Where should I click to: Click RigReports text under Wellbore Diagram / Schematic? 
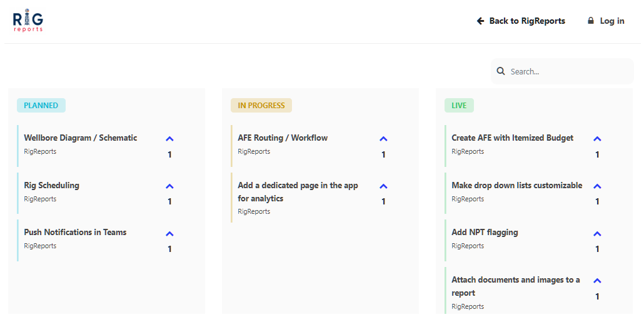click(x=40, y=151)
